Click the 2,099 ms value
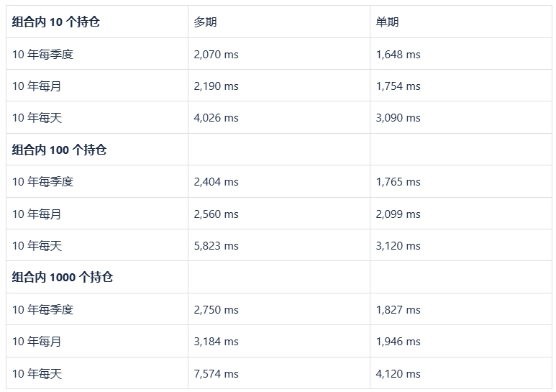The image size is (556, 392). 398,214
